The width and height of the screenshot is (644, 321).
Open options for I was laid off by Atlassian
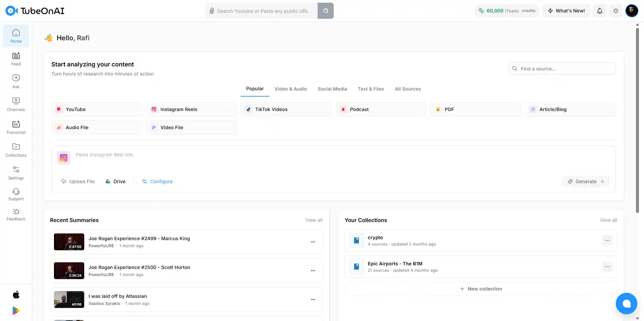[313, 300]
